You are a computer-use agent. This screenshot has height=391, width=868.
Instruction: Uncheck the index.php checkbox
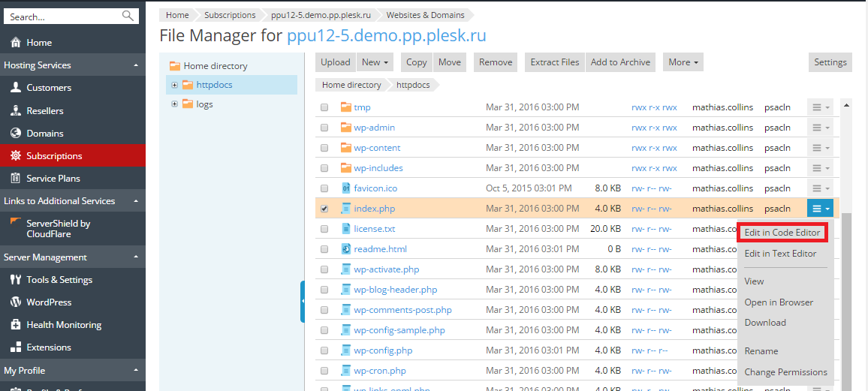(324, 209)
